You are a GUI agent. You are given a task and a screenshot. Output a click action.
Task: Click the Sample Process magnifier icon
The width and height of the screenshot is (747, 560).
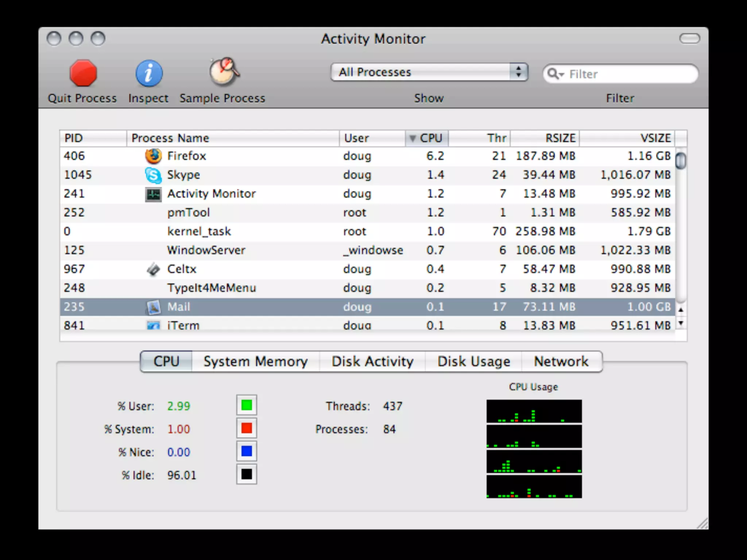pos(224,71)
